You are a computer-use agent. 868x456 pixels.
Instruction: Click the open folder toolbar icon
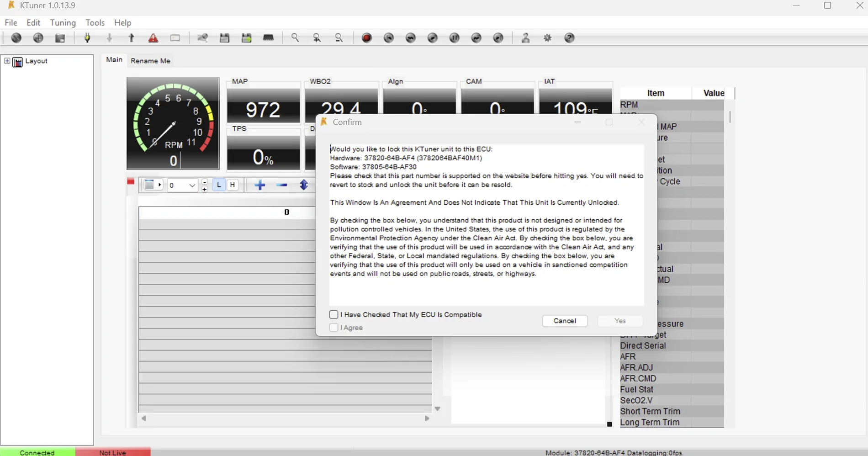[x=60, y=38]
